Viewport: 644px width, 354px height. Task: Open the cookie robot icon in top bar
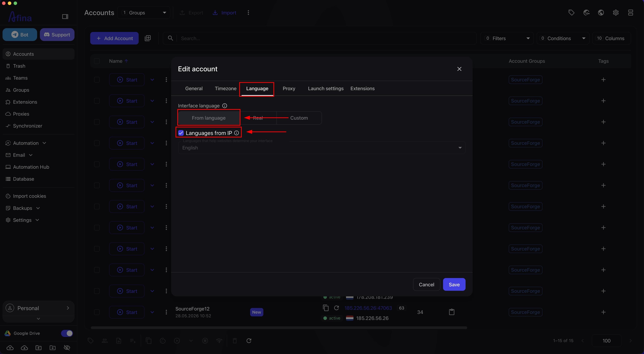pos(586,13)
